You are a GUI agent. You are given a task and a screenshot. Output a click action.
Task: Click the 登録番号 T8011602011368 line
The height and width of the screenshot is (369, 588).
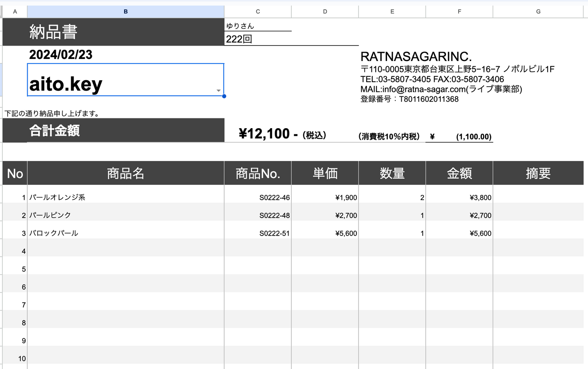[x=409, y=99]
